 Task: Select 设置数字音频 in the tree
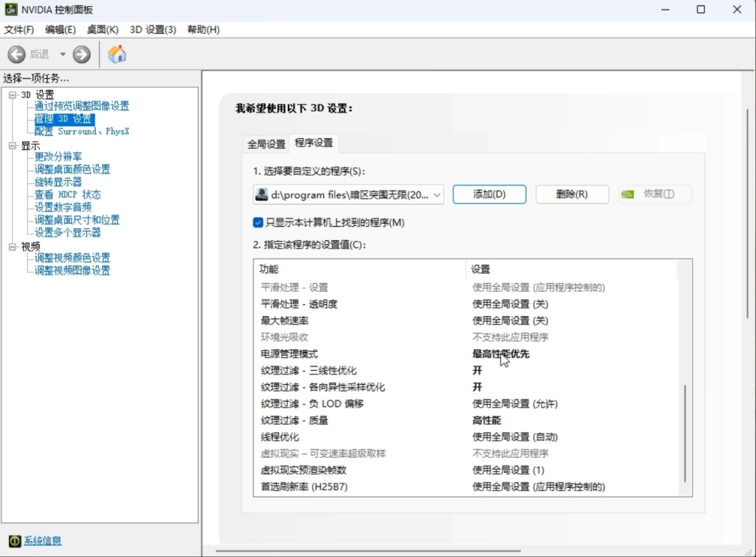click(x=63, y=208)
